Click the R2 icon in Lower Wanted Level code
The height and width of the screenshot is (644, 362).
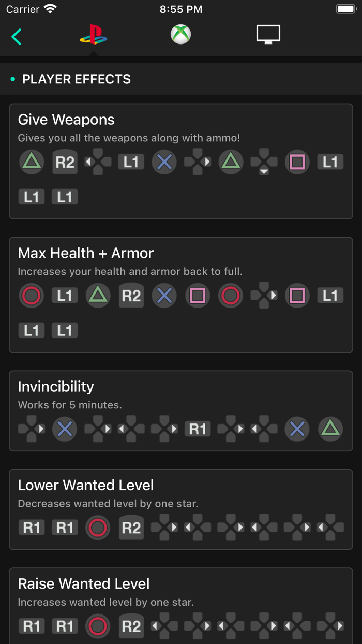131,527
